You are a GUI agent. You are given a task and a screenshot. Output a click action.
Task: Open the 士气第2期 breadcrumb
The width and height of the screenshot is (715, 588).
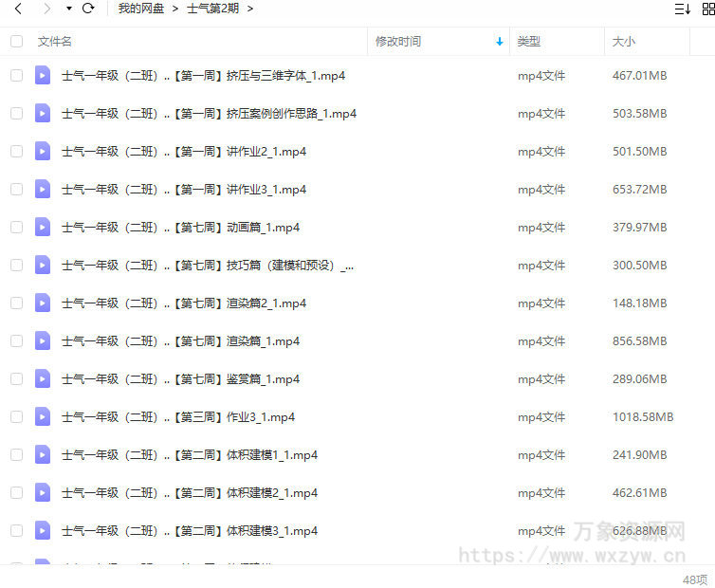click(213, 9)
